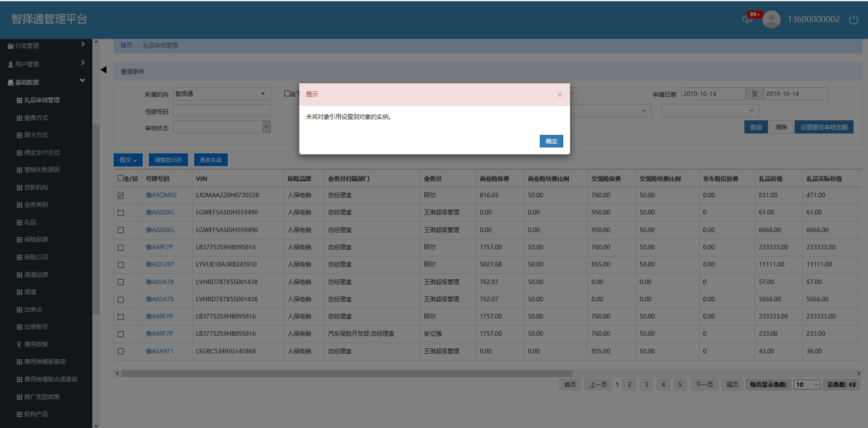Open the notification speaker icon
The height and width of the screenshot is (428, 868).
point(746,19)
